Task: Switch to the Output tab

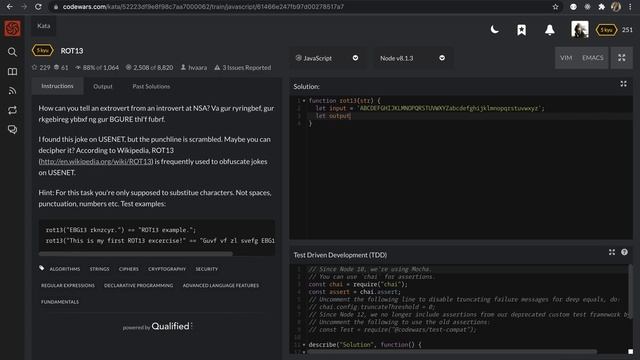Action: [x=102, y=86]
